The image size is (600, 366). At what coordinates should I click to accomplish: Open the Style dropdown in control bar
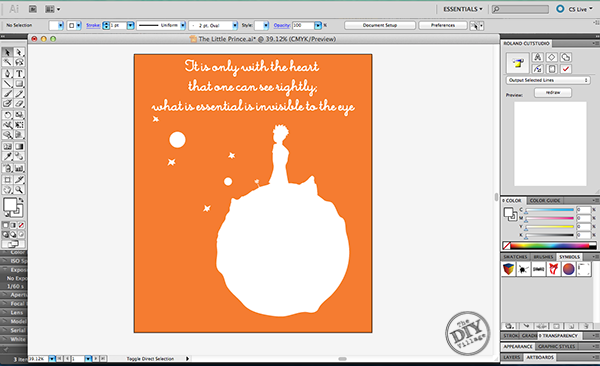266,25
